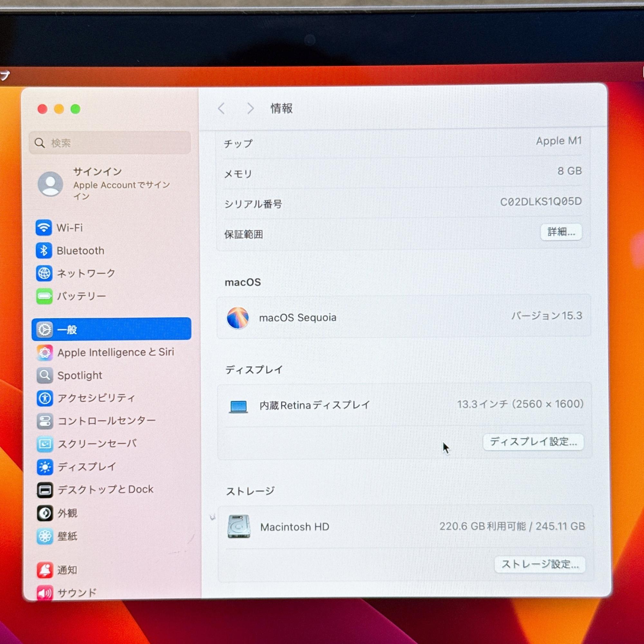
Task: Click the ディスプレイ設定... button
Action: tap(533, 442)
